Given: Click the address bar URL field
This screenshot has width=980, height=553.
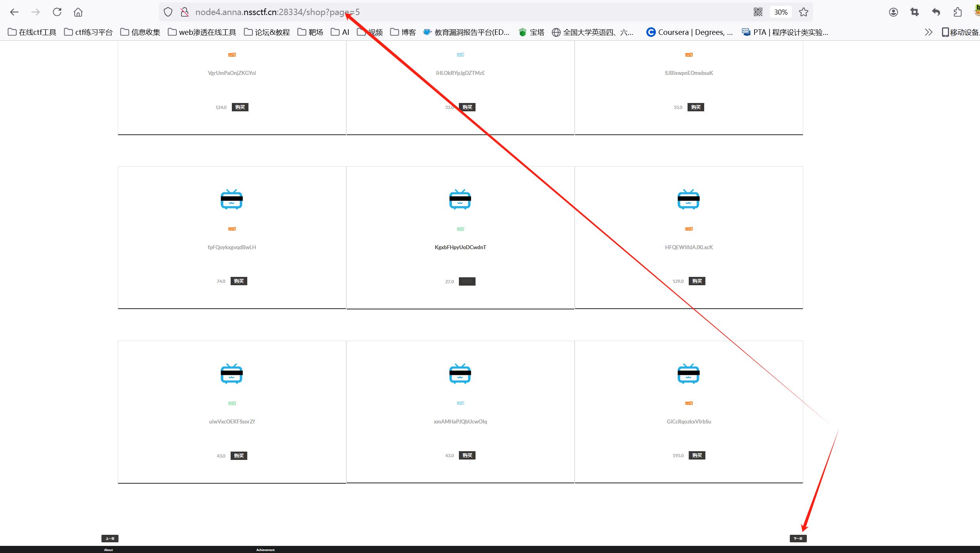Looking at the screenshot, I should click(x=436, y=12).
